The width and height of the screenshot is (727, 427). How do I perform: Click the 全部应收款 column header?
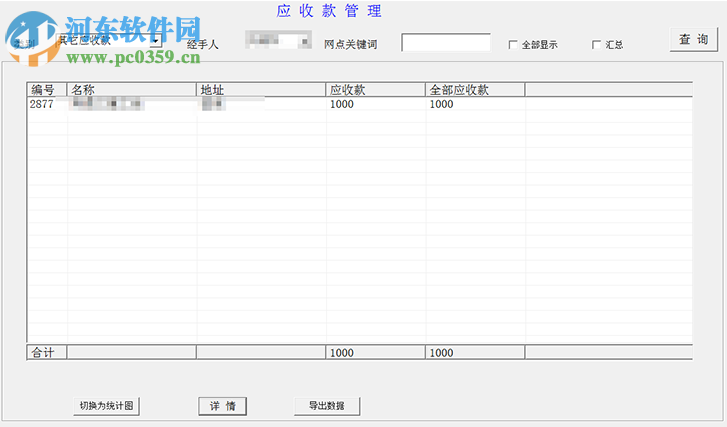tap(475, 90)
